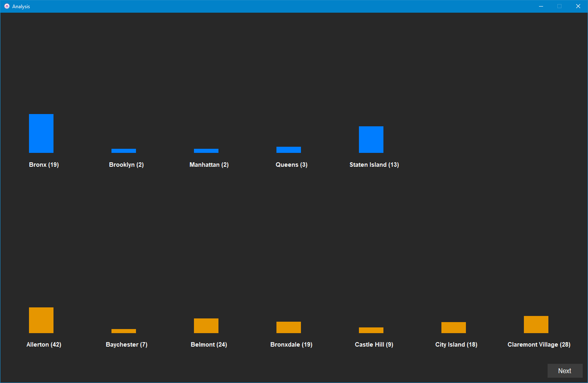Viewport: 588px width, 383px height.
Task: Select the orange Castle Hill bar
Action: click(371, 330)
